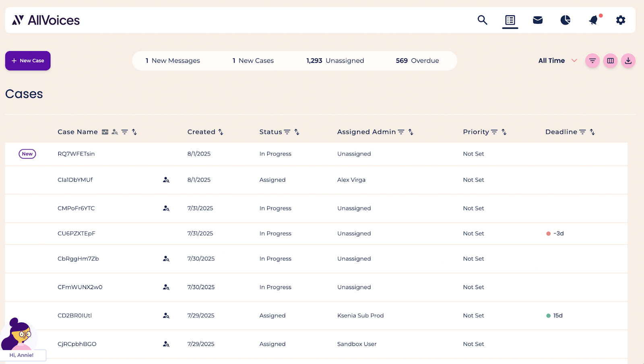Click the AllVoices logo
The height and width of the screenshot is (364, 644).
coord(45,20)
